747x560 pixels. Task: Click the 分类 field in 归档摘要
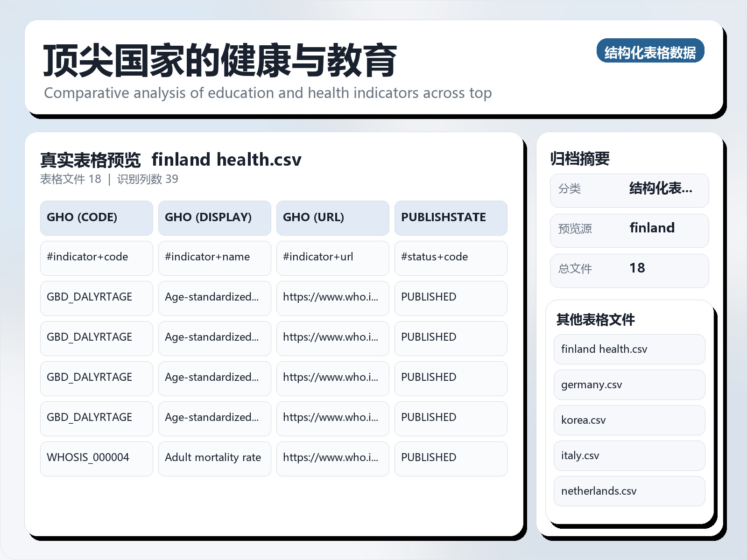[x=629, y=190]
